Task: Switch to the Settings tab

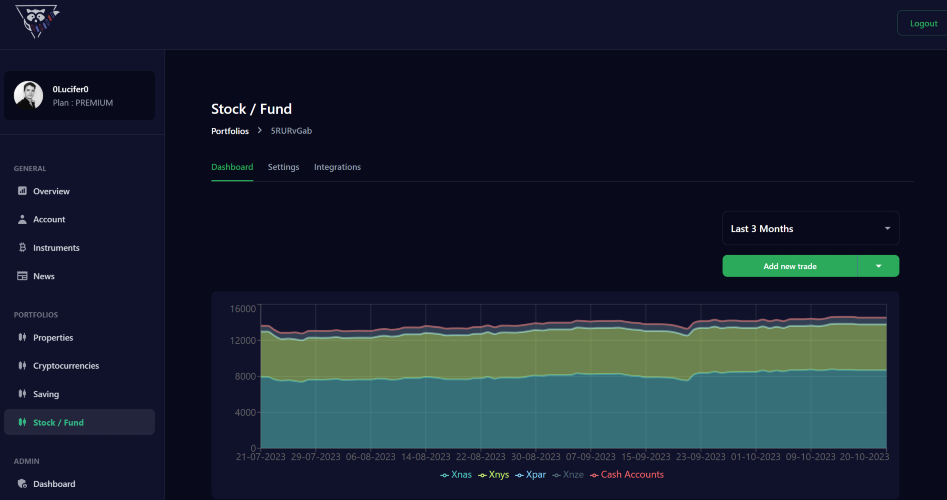Action: pyautogui.click(x=283, y=167)
